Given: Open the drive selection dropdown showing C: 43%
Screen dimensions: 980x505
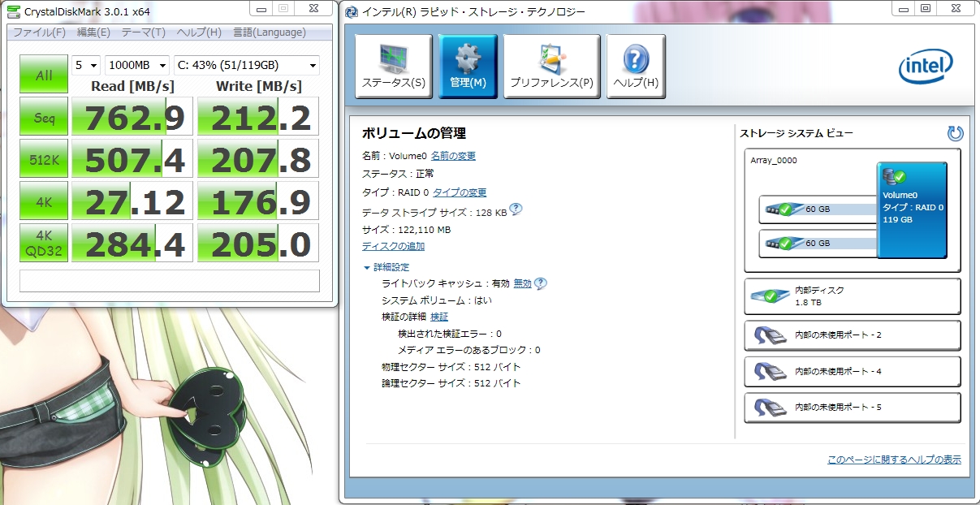Looking at the screenshot, I should click(x=246, y=65).
